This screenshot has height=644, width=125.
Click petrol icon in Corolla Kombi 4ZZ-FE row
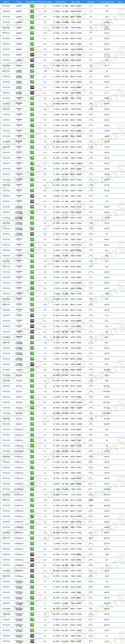32,603
